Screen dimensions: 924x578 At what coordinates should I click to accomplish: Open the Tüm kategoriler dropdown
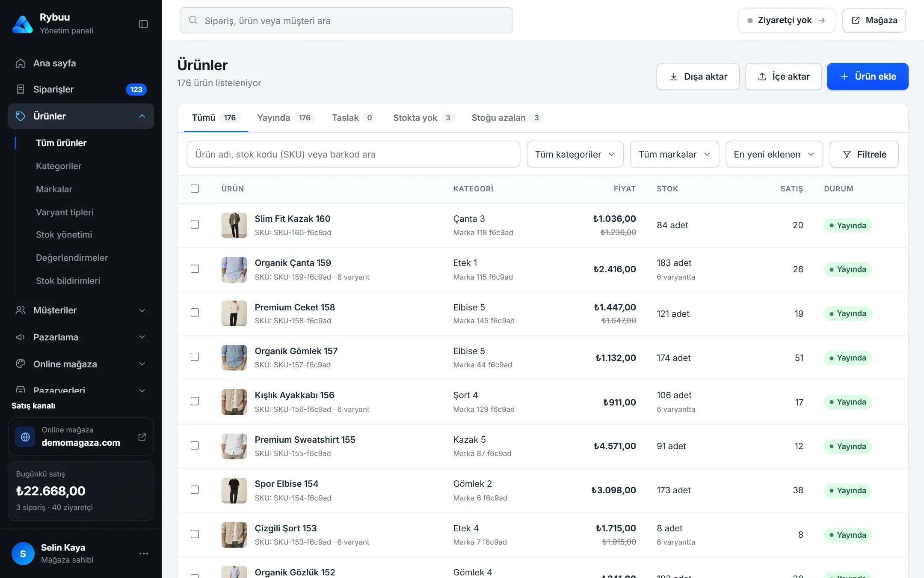point(575,154)
